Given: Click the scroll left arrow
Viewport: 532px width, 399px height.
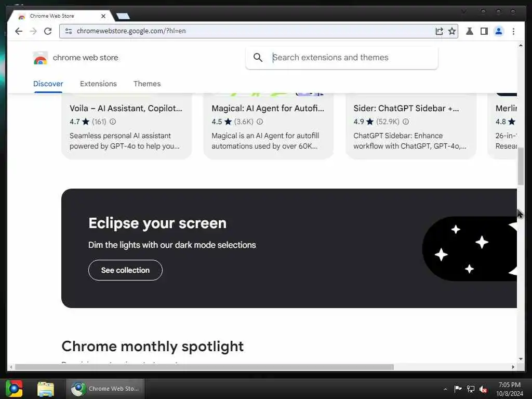Looking at the screenshot, I should pos(11,367).
